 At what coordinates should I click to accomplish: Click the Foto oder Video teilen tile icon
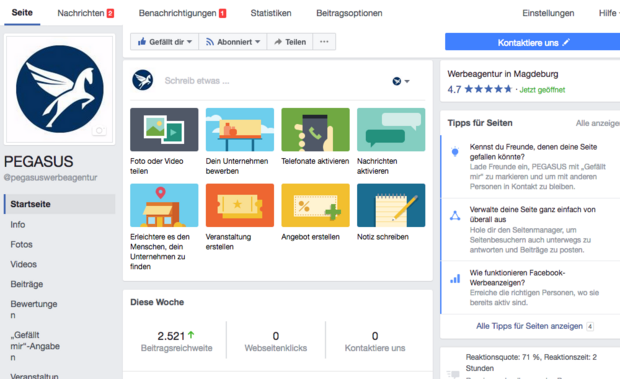coord(164,130)
